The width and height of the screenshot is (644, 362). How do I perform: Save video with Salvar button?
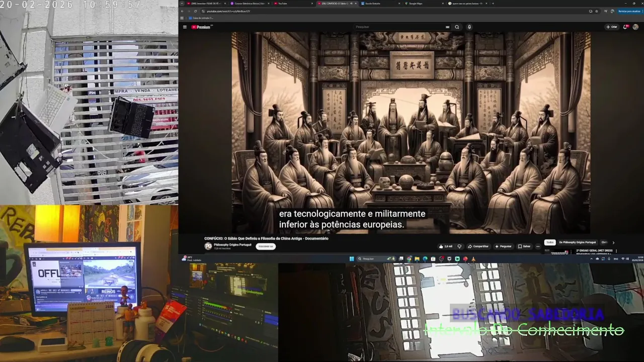point(524,246)
